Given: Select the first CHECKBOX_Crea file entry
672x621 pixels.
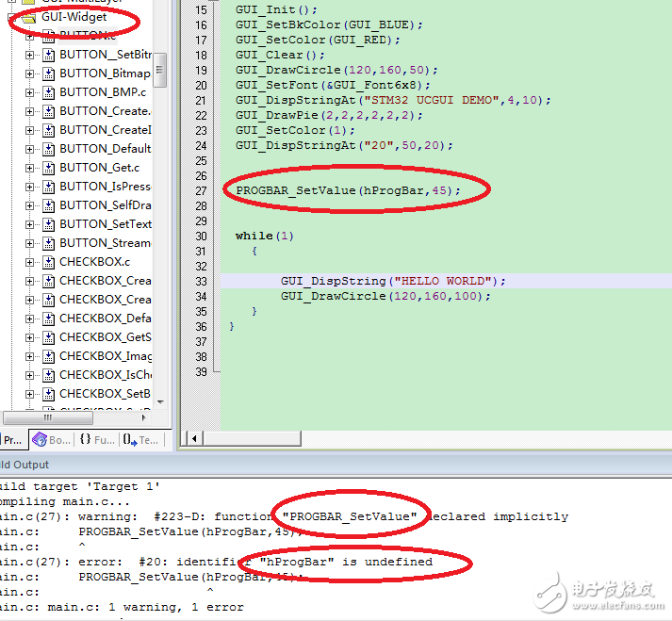Looking at the screenshot, I should tap(106, 281).
